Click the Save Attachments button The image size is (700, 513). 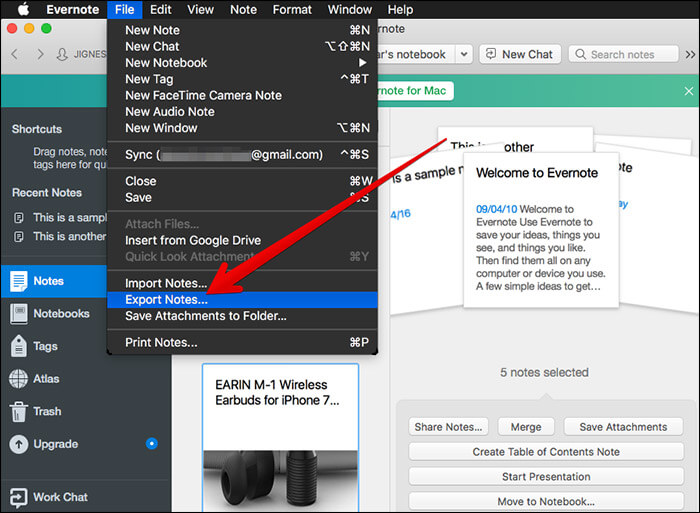pyautogui.click(x=623, y=427)
